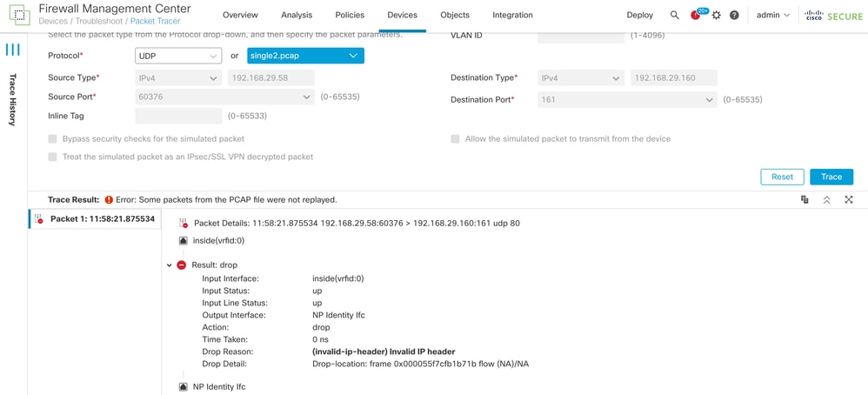Collapse the Result: drop section chevron

click(x=169, y=265)
